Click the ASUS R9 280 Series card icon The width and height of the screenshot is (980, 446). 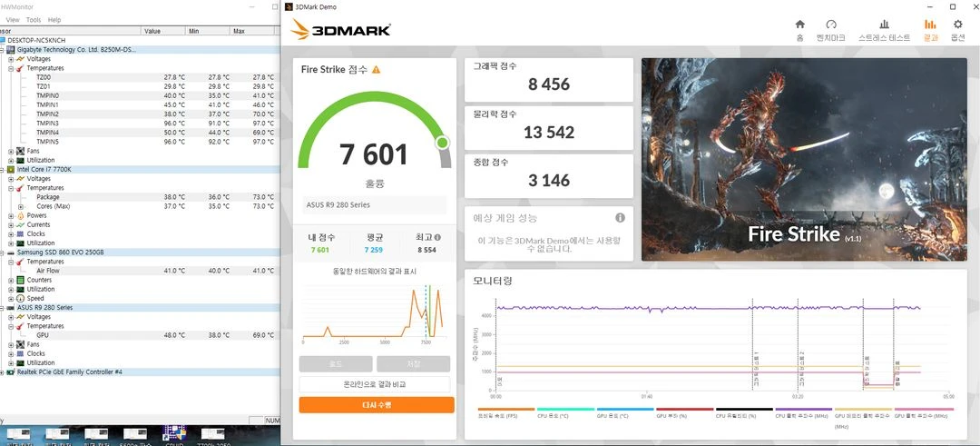[11, 308]
